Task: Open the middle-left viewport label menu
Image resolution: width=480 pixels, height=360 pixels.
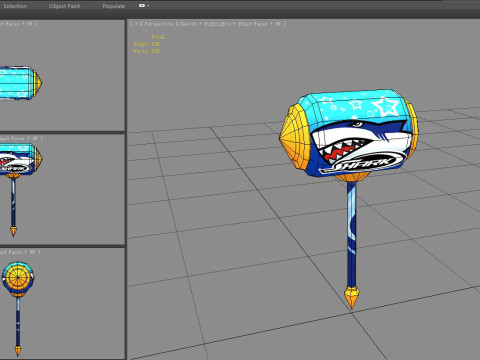Action: (21, 138)
